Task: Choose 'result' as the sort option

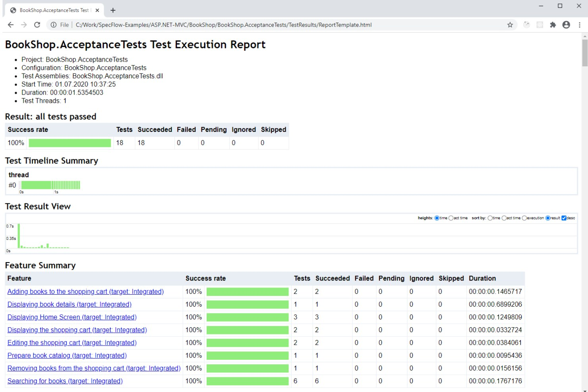Action: 547,218
